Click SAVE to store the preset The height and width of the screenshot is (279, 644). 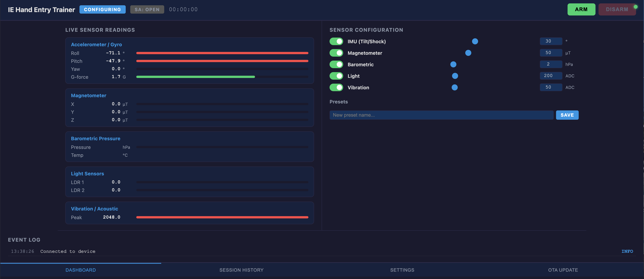point(567,115)
